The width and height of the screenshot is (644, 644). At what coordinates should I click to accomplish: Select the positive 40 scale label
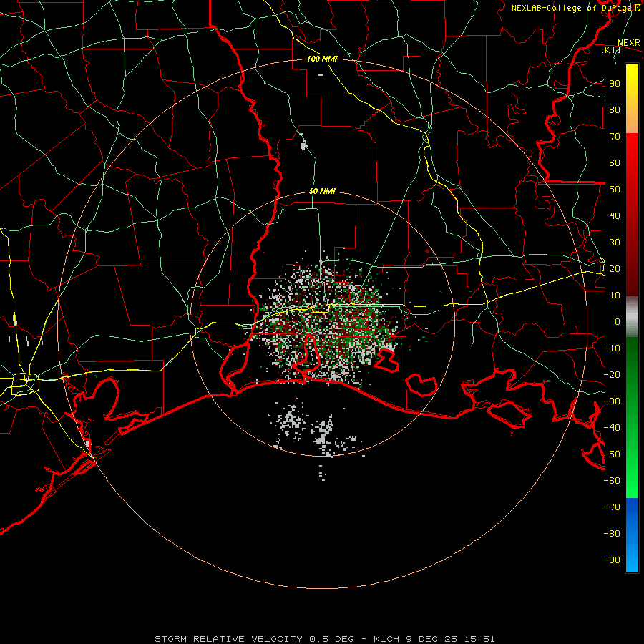click(x=615, y=215)
